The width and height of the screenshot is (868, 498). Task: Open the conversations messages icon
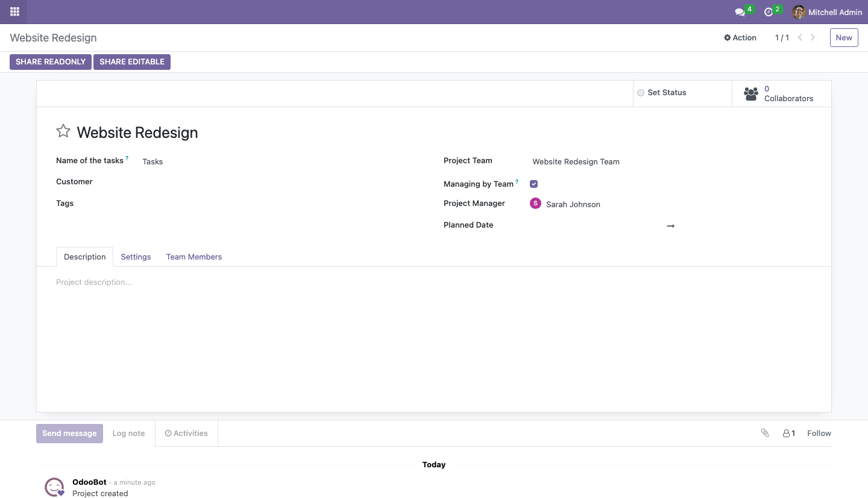[740, 12]
